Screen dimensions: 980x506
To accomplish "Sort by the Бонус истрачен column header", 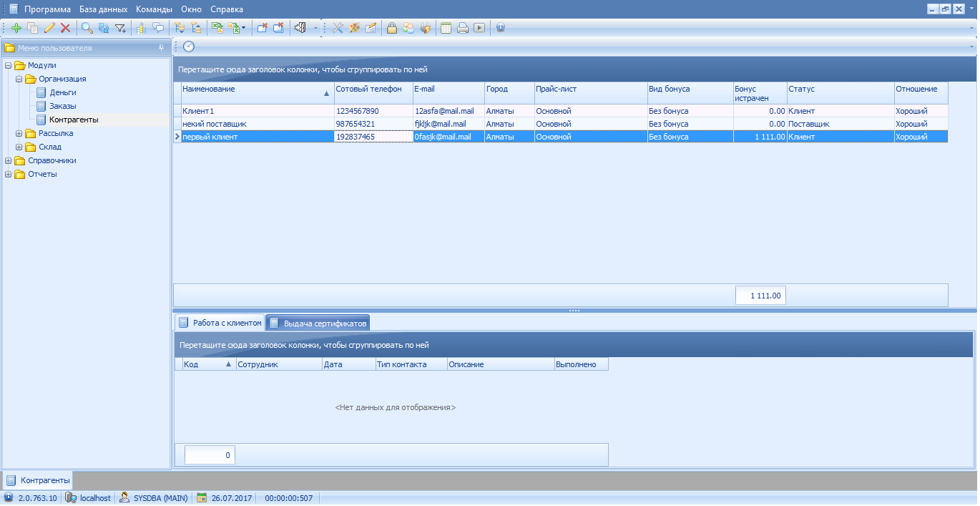I will tap(760, 93).
